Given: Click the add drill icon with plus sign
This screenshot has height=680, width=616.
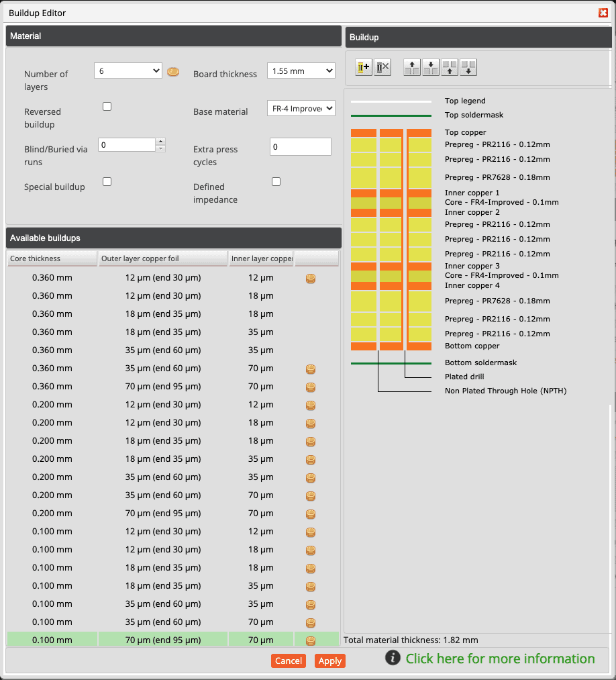Looking at the screenshot, I should (363, 68).
